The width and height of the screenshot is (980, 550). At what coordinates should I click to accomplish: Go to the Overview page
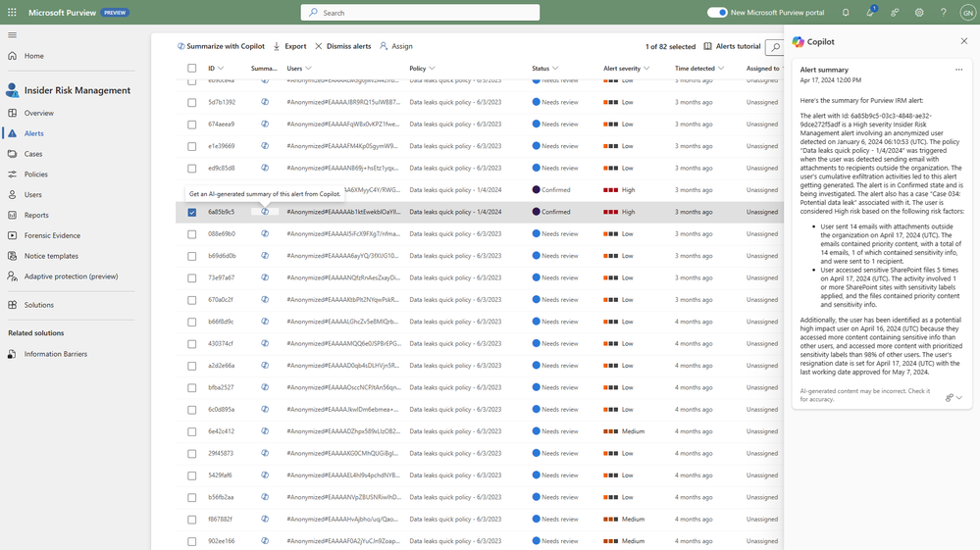pyautogui.click(x=39, y=113)
